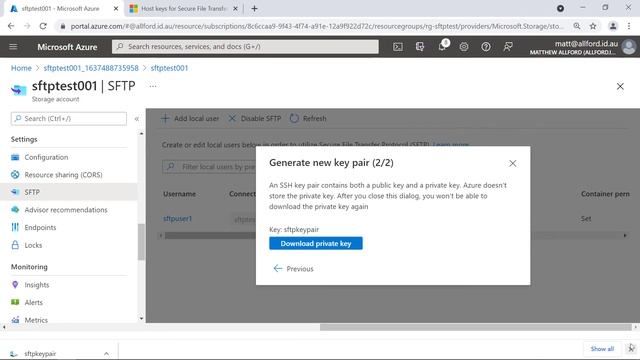The height and width of the screenshot is (360, 640).
Task: Click the page horizontal scrollbar
Action: coord(476,327)
